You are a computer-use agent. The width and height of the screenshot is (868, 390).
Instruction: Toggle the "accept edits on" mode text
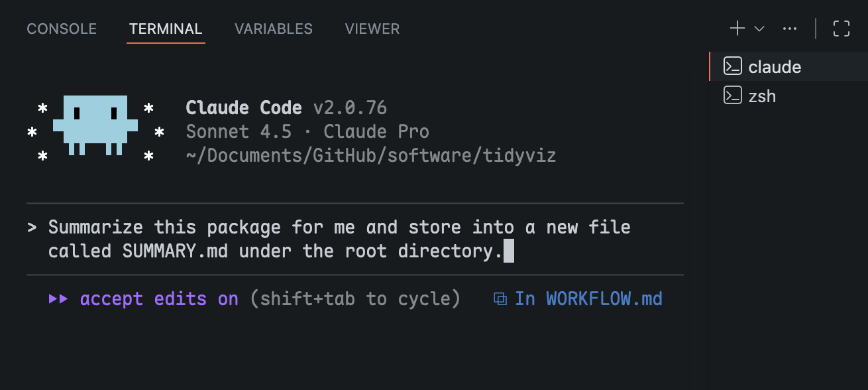159,299
